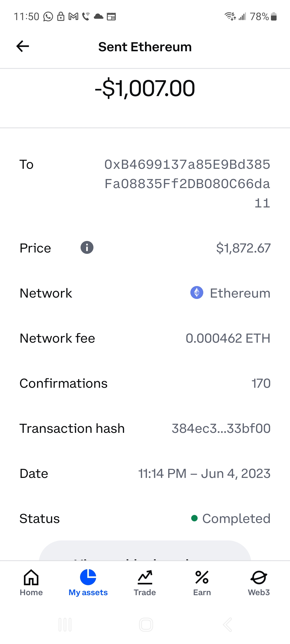This screenshot has width=290, height=644.
Task: Tap the network fee value 0.000462 ETH
Action: 228,338
